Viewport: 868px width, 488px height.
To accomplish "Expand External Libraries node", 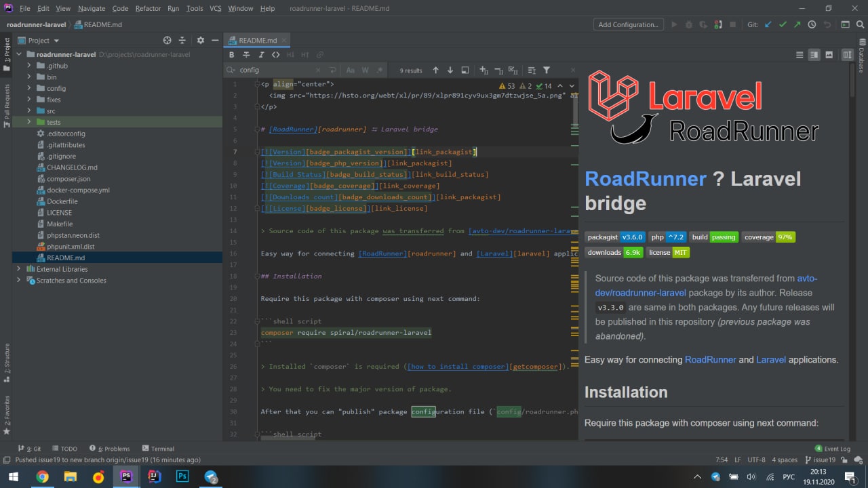I will [x=20, y=269].
